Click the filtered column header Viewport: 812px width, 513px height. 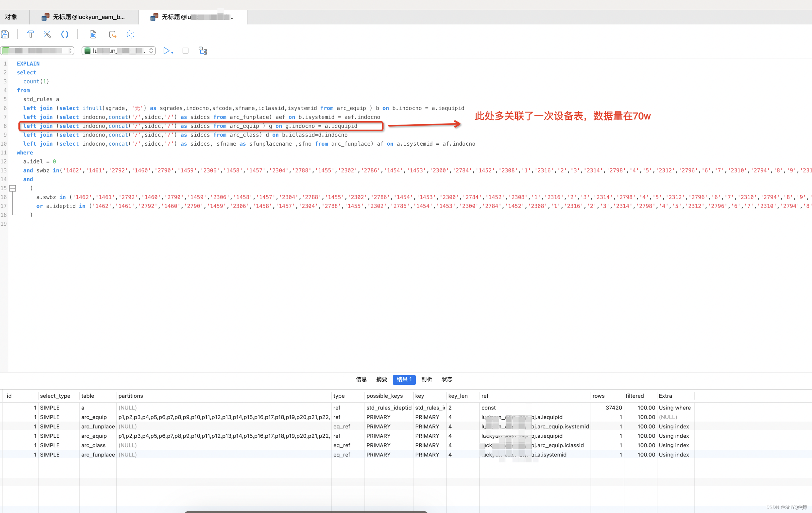point(640,396)
